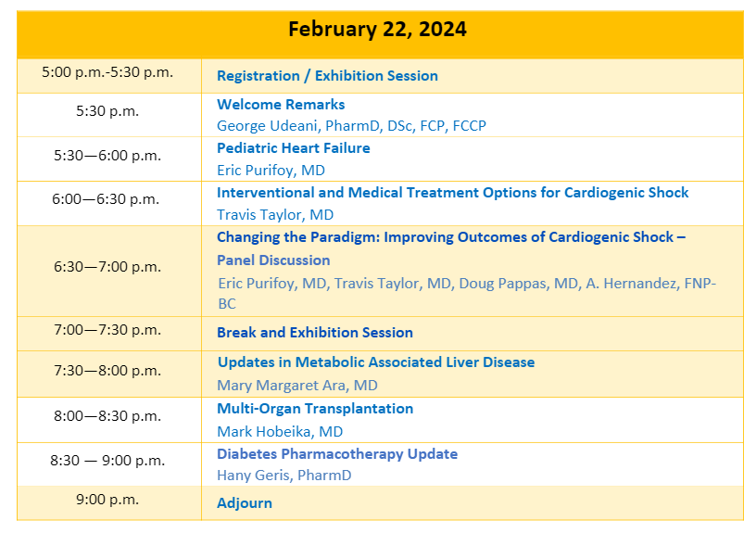Click speaker Mary Margaret Ara, MD
This screenshot has width=756, height=533.
[297, 386]
